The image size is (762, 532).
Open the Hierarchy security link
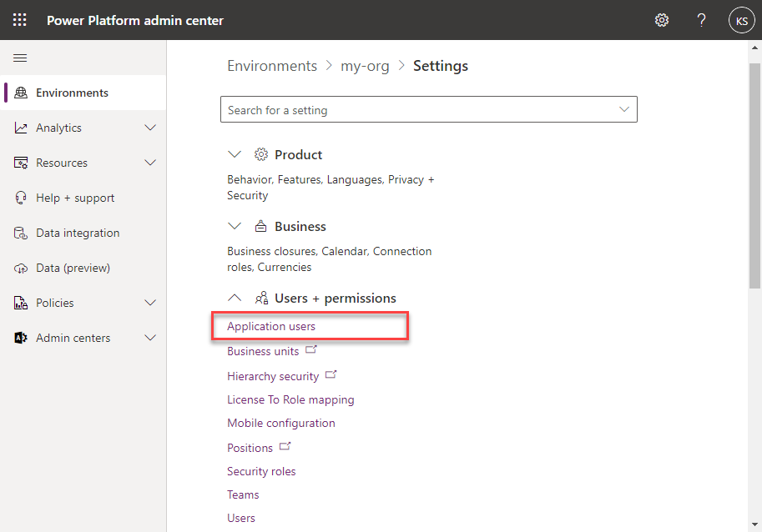(273, 377)
